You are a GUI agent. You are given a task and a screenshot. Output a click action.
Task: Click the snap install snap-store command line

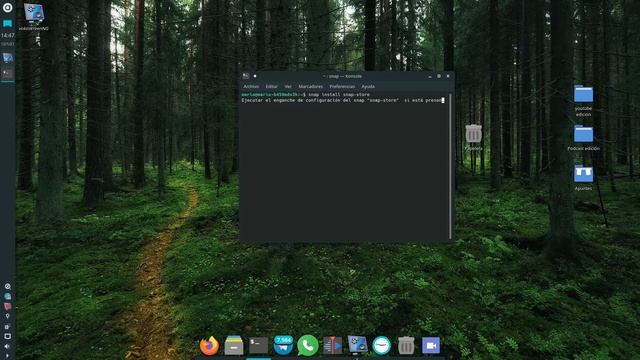click(x=305, y=95)
